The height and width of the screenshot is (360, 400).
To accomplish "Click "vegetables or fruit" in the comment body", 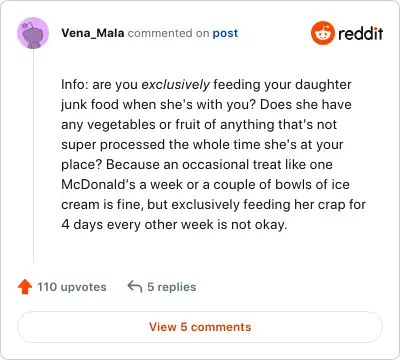I will (x=142, y=125).
